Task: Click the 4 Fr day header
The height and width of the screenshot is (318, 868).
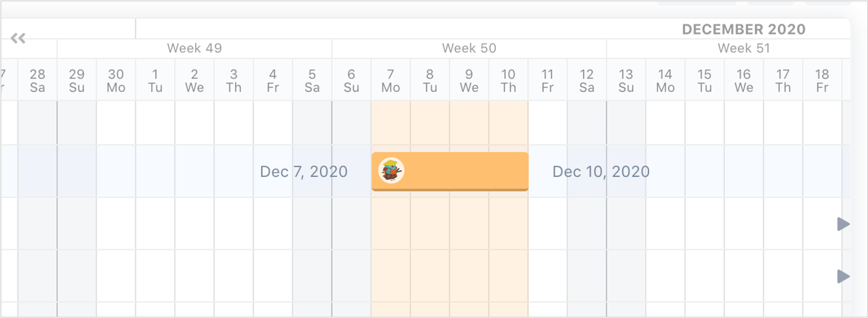Action: pos(272,81)
